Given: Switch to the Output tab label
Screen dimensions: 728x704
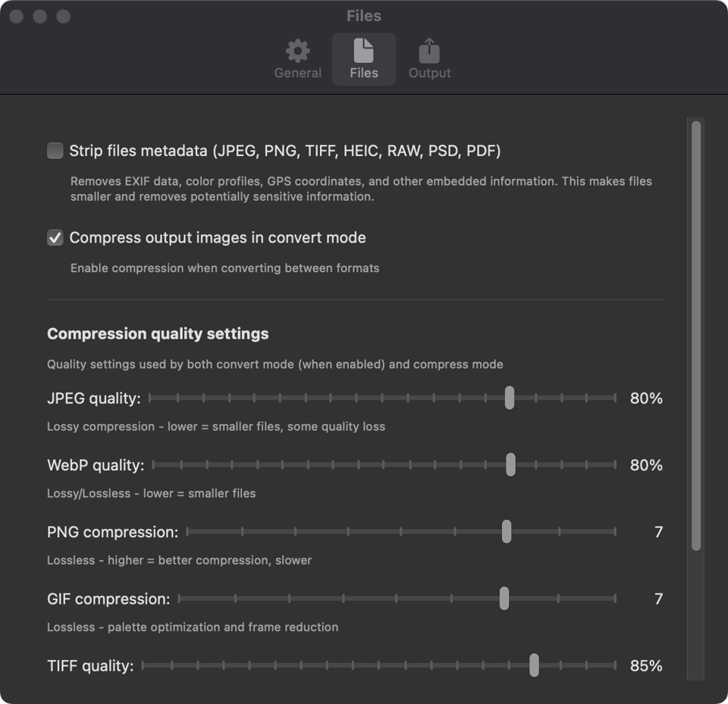Looking at the screenshot, I should [x=429, y=73].
